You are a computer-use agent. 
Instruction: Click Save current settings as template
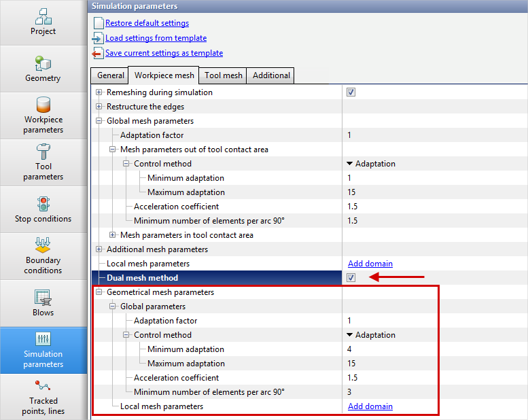pyautogui.click(x=164, y=53)
